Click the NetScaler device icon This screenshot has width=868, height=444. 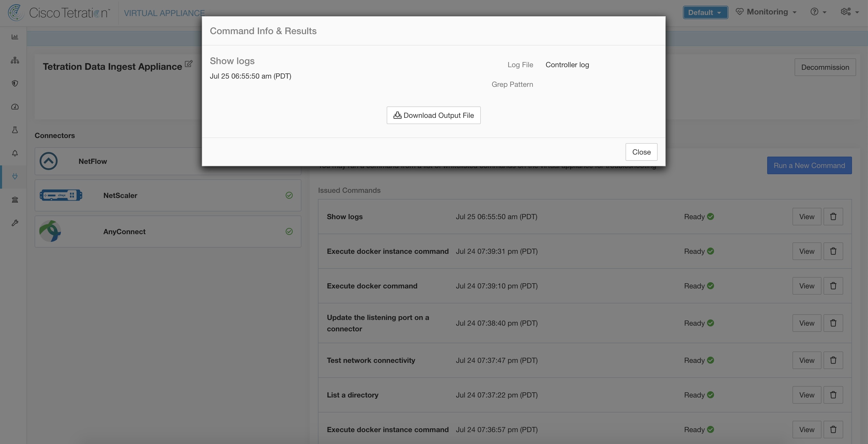coord(61,195)
